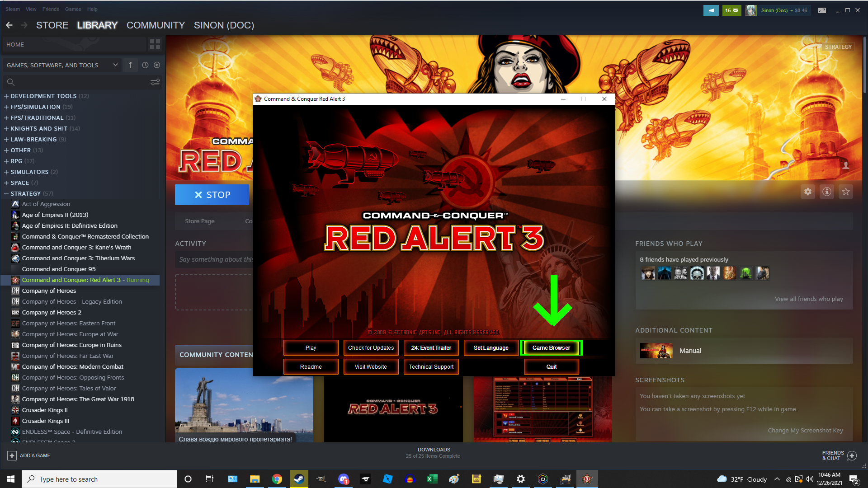Stop the running game with STOP button
868x488 pixels.
coord(212,195)
